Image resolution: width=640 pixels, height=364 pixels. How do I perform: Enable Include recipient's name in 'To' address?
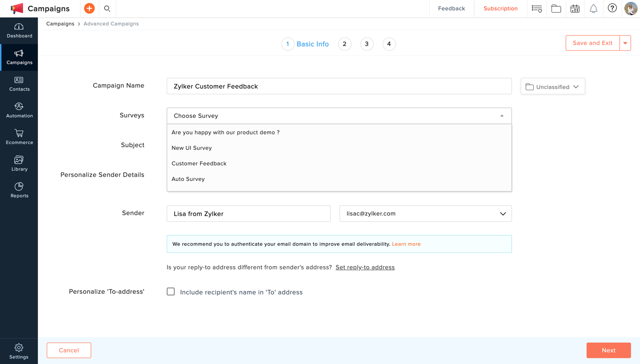coord(171,292)
